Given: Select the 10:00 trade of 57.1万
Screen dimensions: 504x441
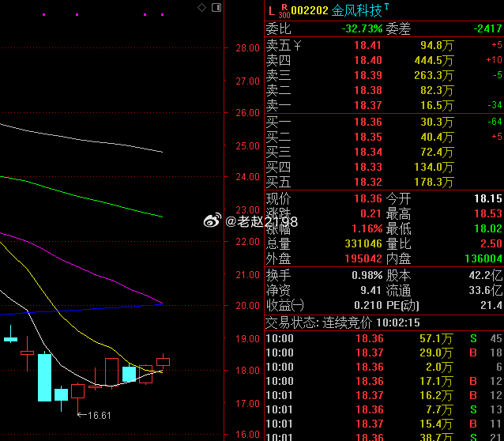Looking at the screenshot, I should coord(384,338).
